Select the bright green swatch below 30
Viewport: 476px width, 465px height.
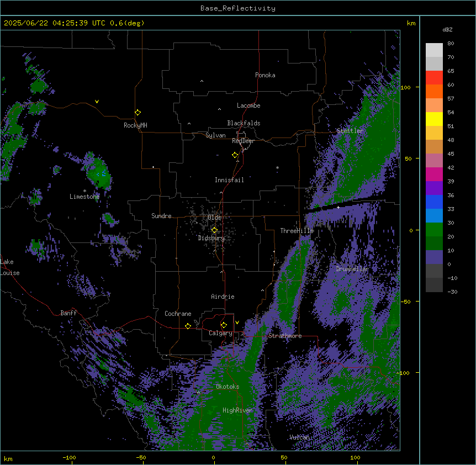point(434,230)
